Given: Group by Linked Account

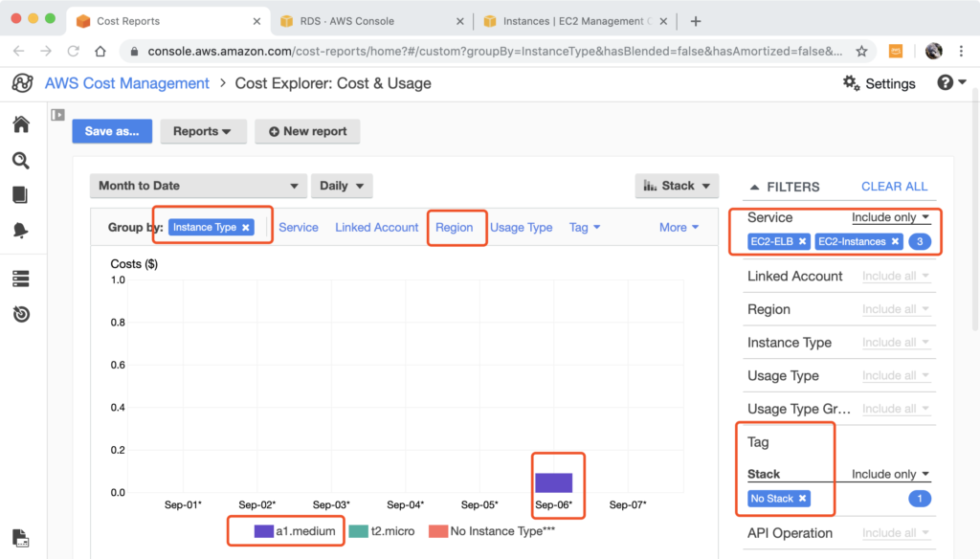Looking at the screenshot, I should (377, 228).
